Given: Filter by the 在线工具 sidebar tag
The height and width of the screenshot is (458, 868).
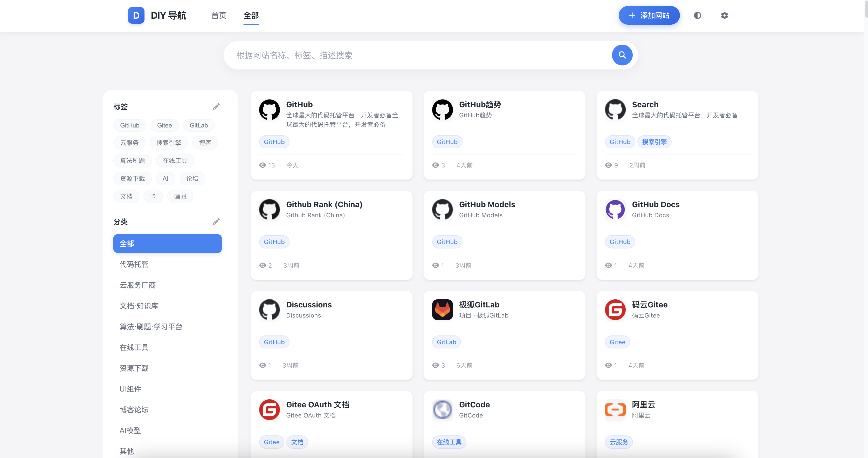Looking at the screenshot, I should (175, 160).
